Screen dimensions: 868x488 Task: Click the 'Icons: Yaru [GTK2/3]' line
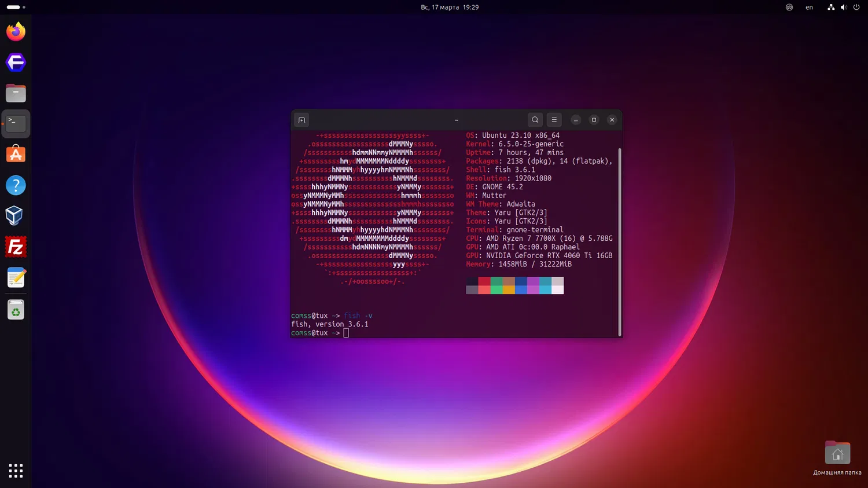(506, 221)
